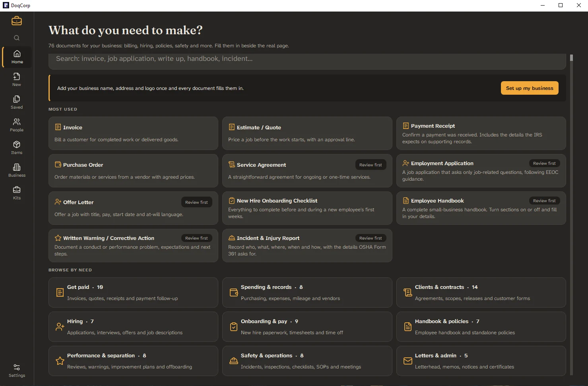Browse the Hiring category
Screen dimensions: 588x386
tap(133, 327)
